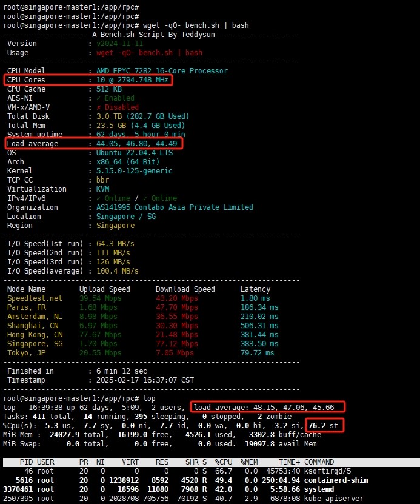Image resolution: width=420 pixels, height=504 pixels.
Task: Click the AMD EPYC 7282 CPU model text
Action: pos(162,71)
